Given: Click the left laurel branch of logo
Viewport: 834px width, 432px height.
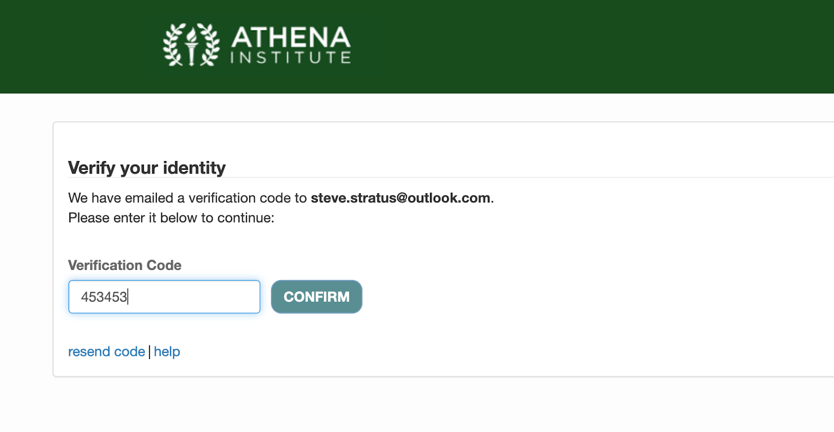Looking at the screenshot, I should coord(172,46).
